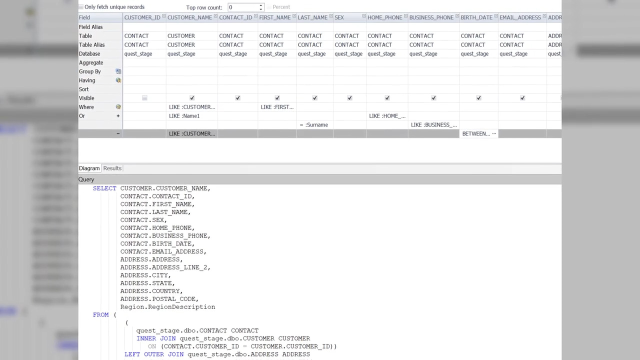This screenshot has width=640, height=360.
Task: Toggle the Percent checkbox
Action: 269,7
